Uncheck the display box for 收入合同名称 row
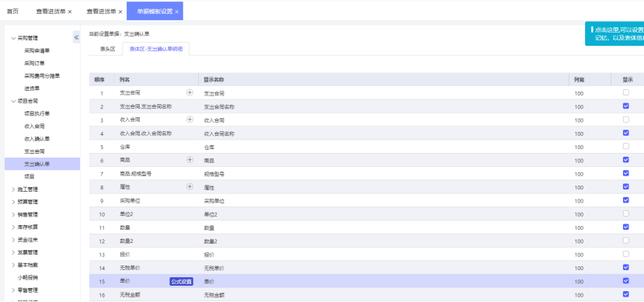The image size is (644, 302). point(625,133)
